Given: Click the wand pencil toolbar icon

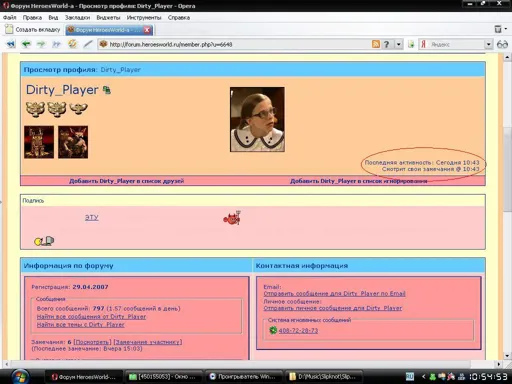Looking at the screenshot, I should (x=88, y=44).
